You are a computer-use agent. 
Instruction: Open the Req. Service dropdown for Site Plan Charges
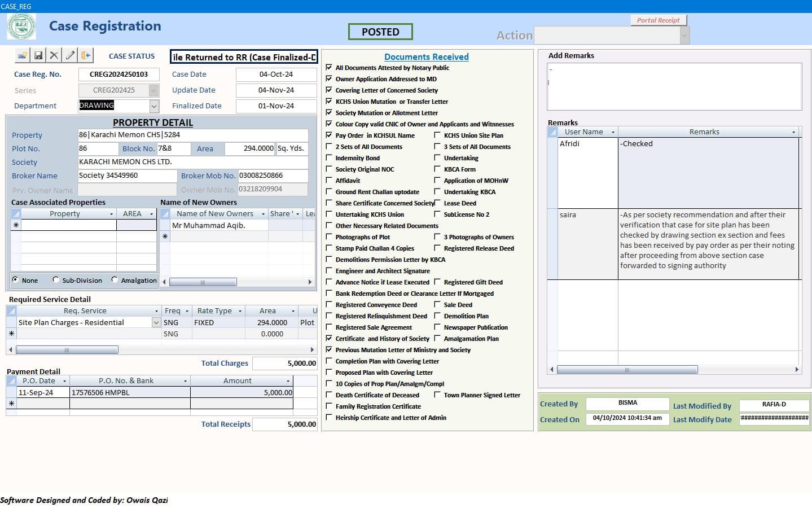click(x=156, y=323)
